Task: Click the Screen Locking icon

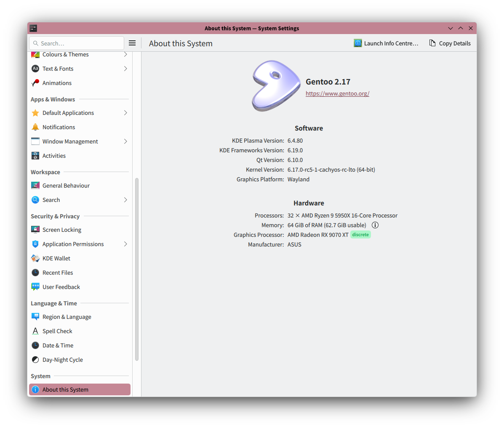Action: 35,230
